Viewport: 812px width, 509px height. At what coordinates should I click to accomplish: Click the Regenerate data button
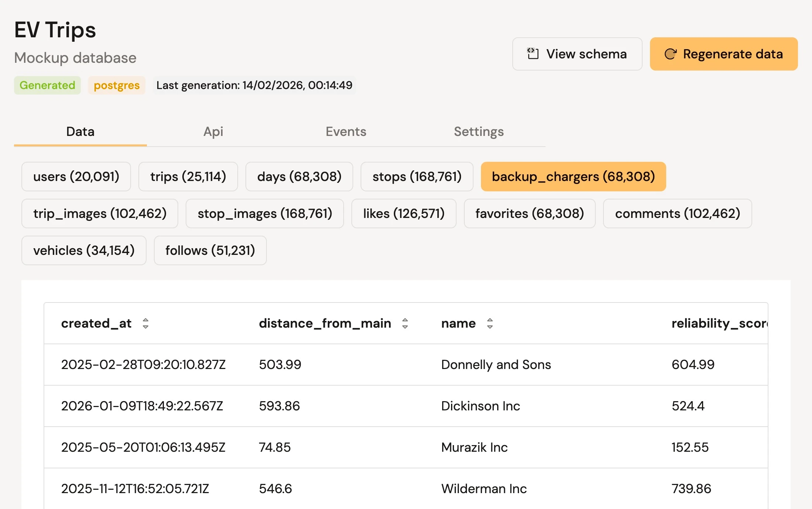(723, 54)
